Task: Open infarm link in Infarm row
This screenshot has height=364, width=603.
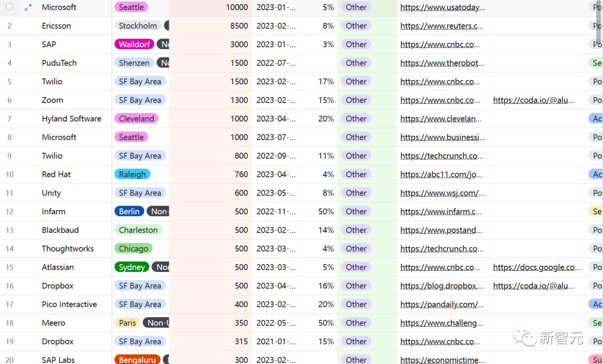Action: click(x=441, y=212)
